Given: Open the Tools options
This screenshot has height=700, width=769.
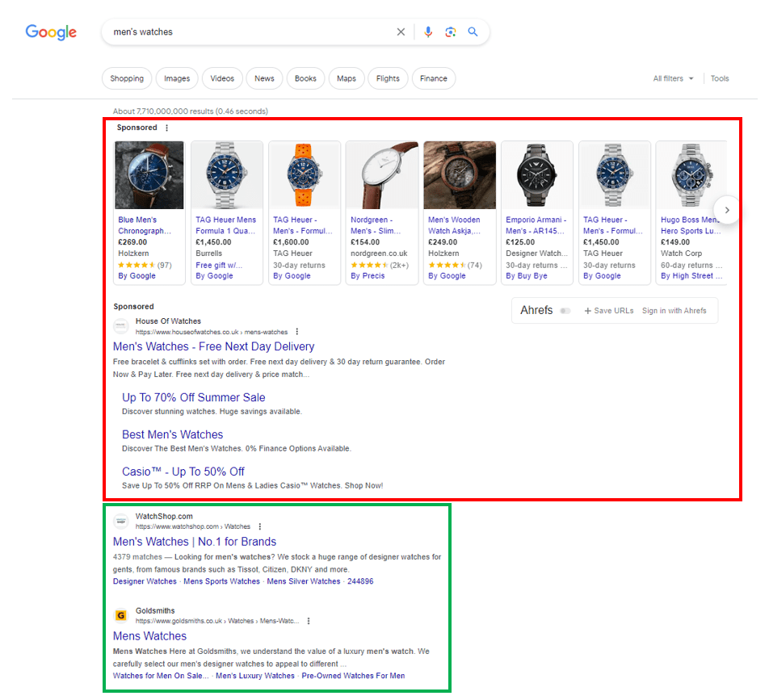Looking at the screenshot, I should pos(720,78).
